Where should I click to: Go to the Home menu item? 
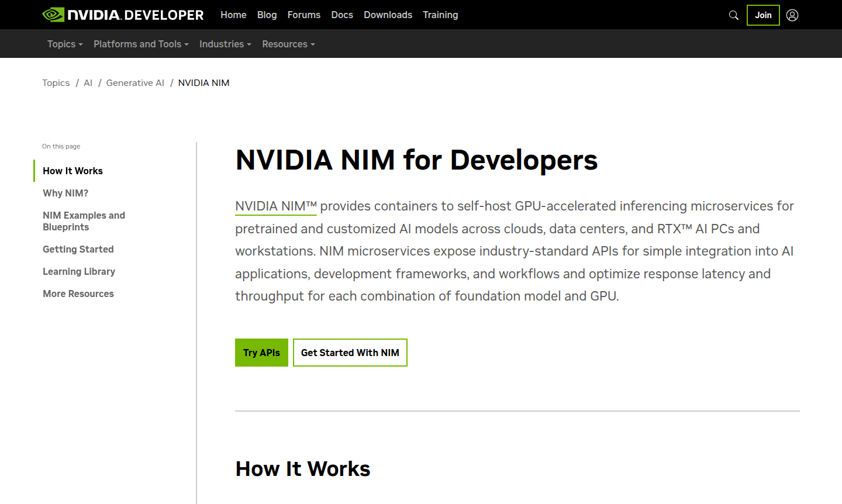[233, 15]
